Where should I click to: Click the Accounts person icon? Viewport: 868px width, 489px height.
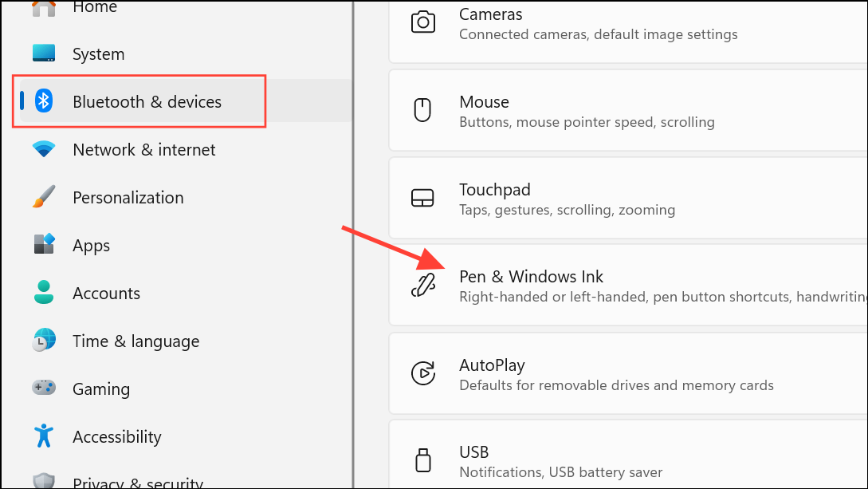44,292
